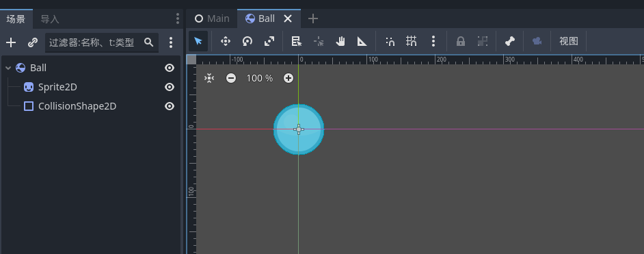Switch to the 导入 import tab

coord(50,19)
